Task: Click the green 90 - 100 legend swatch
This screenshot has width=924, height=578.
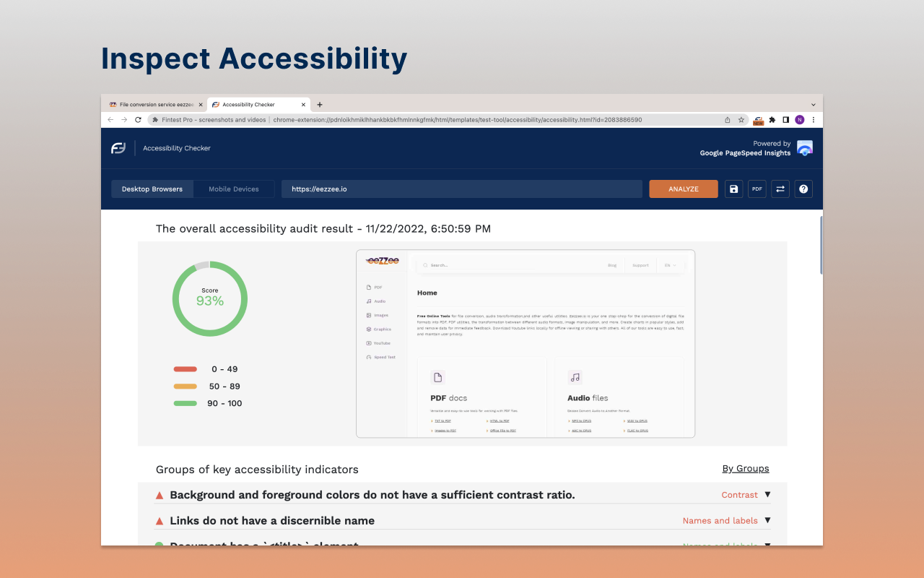Action: click(x=186, y=403)
